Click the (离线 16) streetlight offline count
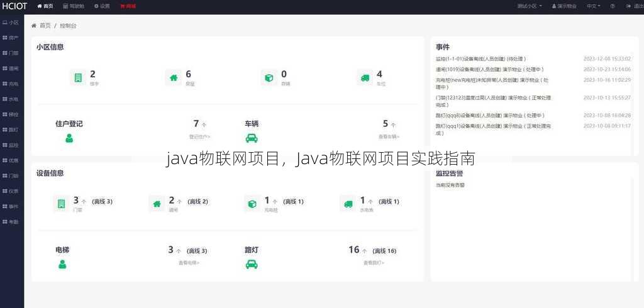This screenshot has width=644, height=308. [x=384, y=251]
